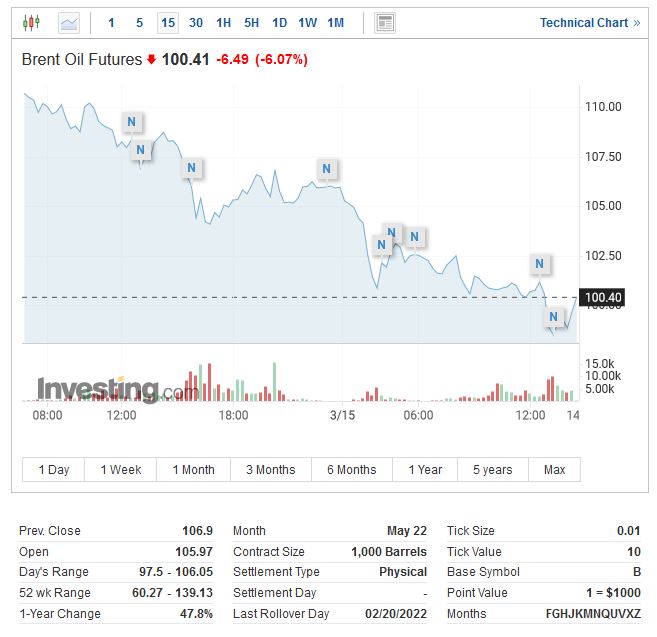This screenshot has width=657, height=637.
Task: Switch to the 3 Months range tab
Action: tap(270, 470)
